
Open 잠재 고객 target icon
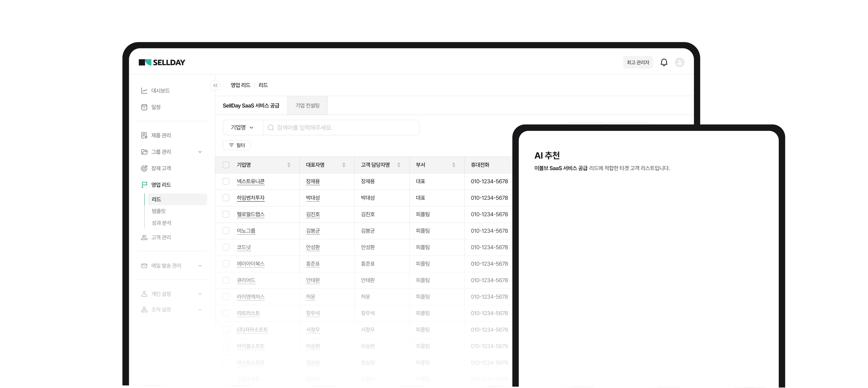pyautogui.click(x=144, y=168)
